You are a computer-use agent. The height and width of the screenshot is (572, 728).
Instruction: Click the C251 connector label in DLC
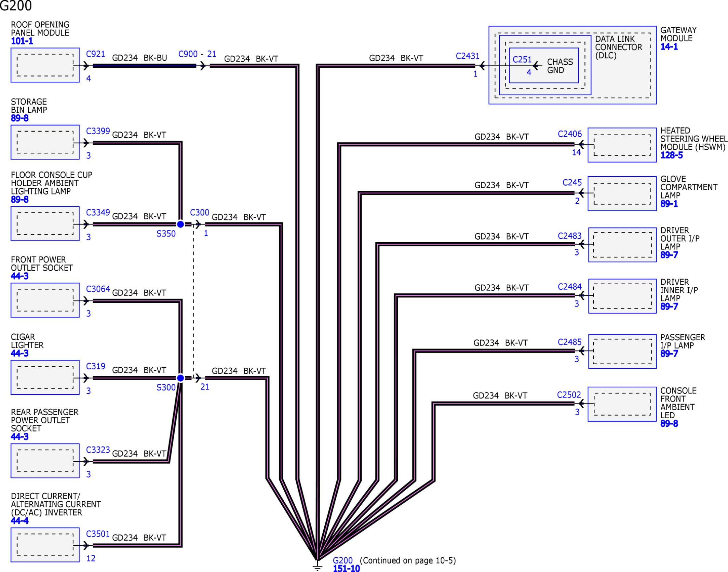pyautogui.click(x=522, y=59)
